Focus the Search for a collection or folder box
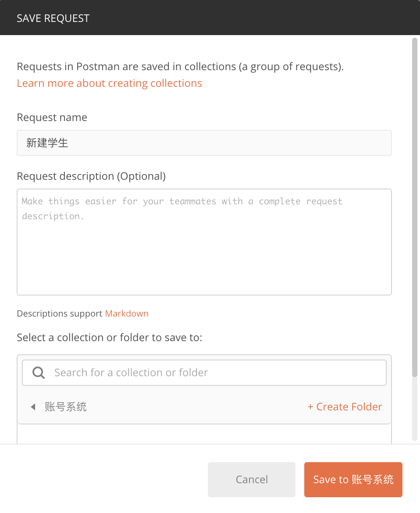 click(204, 373)
